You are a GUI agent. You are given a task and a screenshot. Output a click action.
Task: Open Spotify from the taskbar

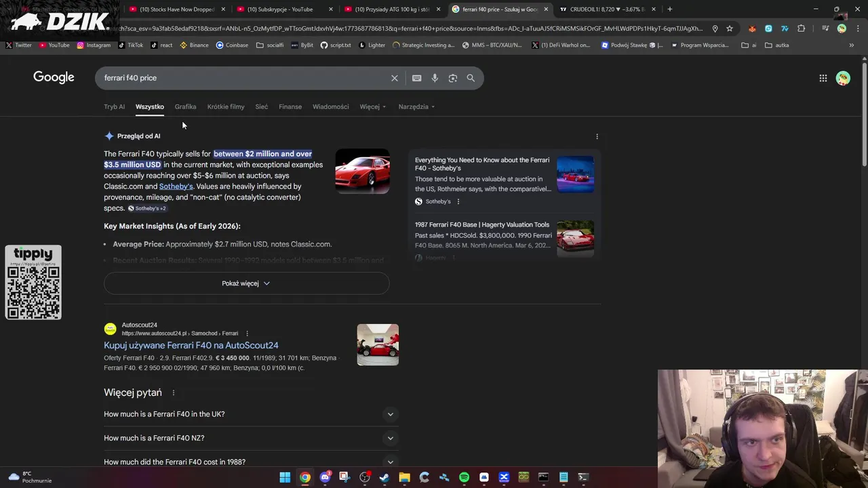coord(464,477)
